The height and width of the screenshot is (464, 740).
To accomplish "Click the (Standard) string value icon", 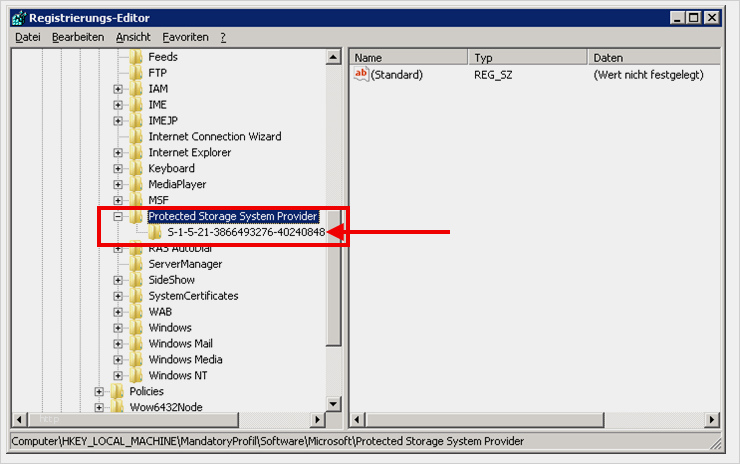I will click(x=362, y=75).
